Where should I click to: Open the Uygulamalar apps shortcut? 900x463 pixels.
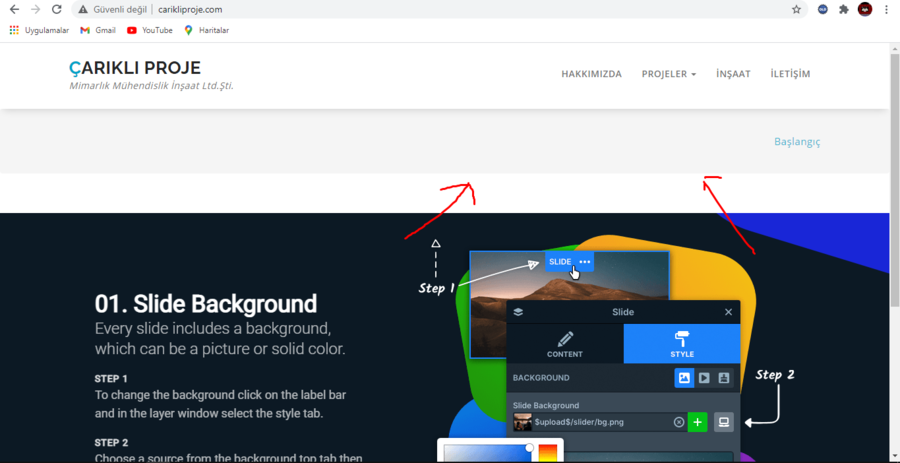39,30
